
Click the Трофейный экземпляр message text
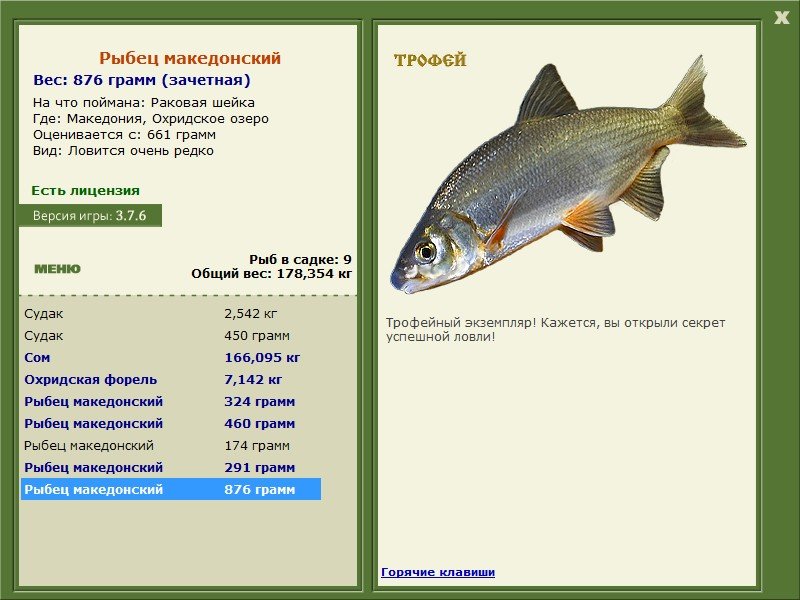[x=555, y=330]
